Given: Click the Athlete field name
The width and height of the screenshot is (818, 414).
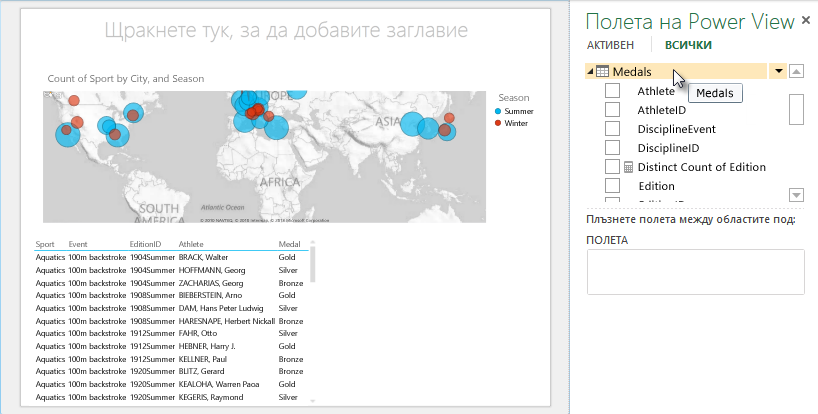Looking at the screenshot, I should point(656,91).
